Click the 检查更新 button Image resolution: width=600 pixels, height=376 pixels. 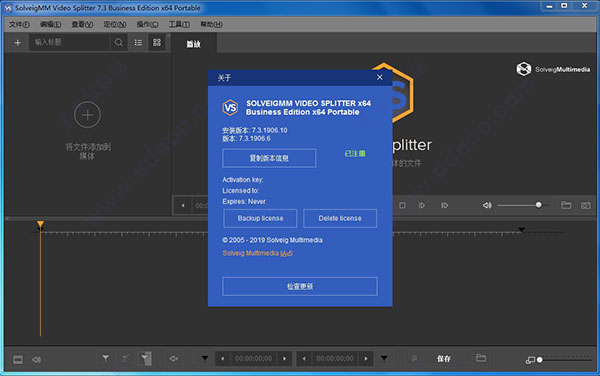[300, 286]
